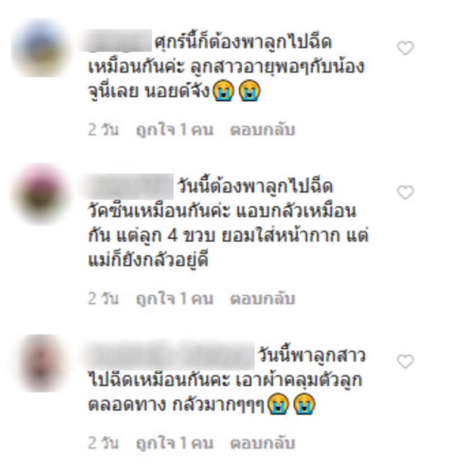This screenshot has width=450, height=476.
Task: Open the third commenter's avatar
Action: coord(40,363)
